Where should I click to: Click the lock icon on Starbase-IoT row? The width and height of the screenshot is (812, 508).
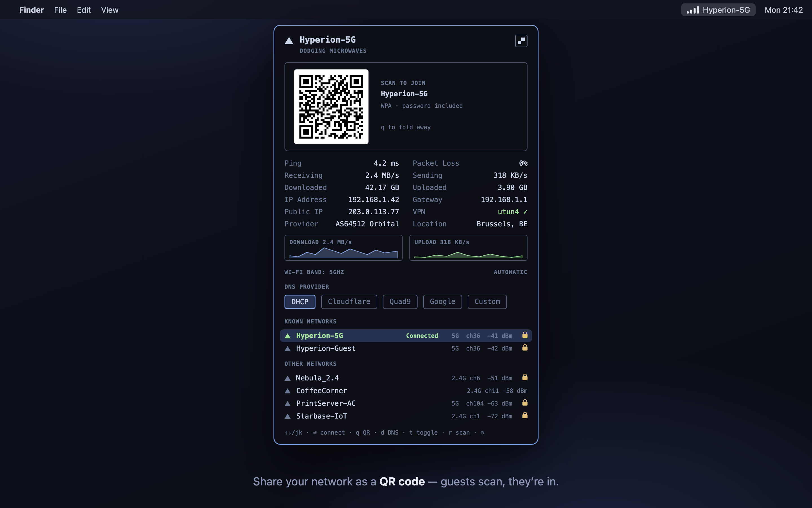tap(525, 416)
